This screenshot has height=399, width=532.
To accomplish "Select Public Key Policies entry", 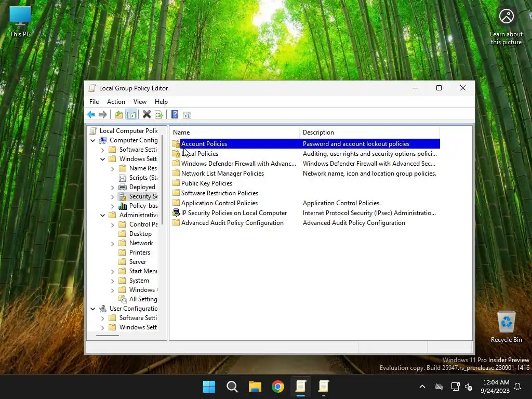I will click(x=207, y=183).
